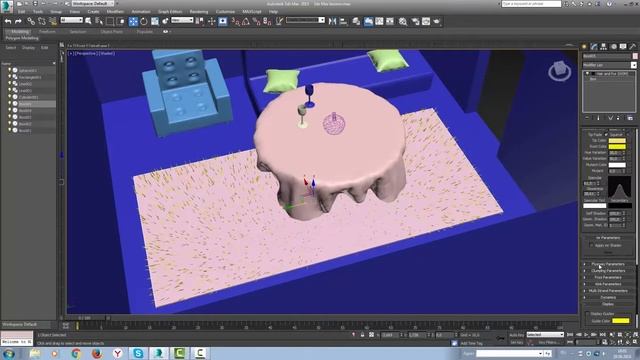
Task: Toggle the 3D Snaps button
Action: [236, 21]
